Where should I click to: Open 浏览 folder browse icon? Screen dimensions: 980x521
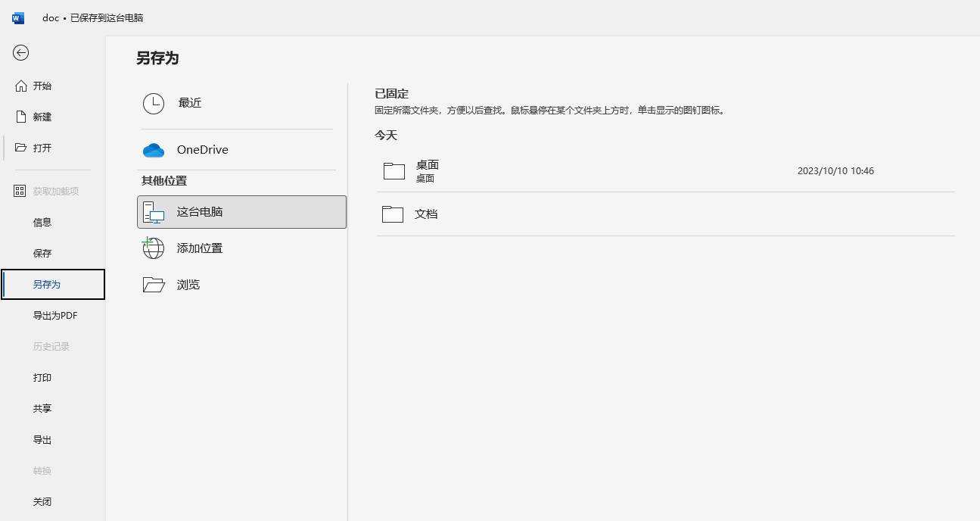click(154, 284)
